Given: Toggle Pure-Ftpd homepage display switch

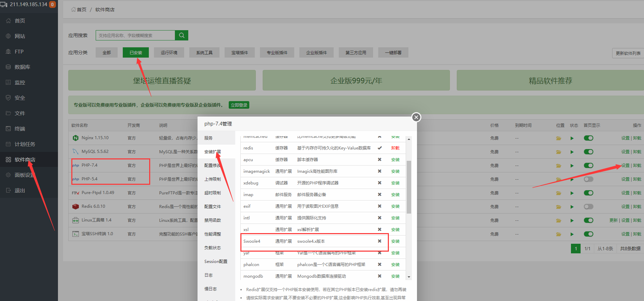Looking at the screenshot, I should [x=588, y=193].
